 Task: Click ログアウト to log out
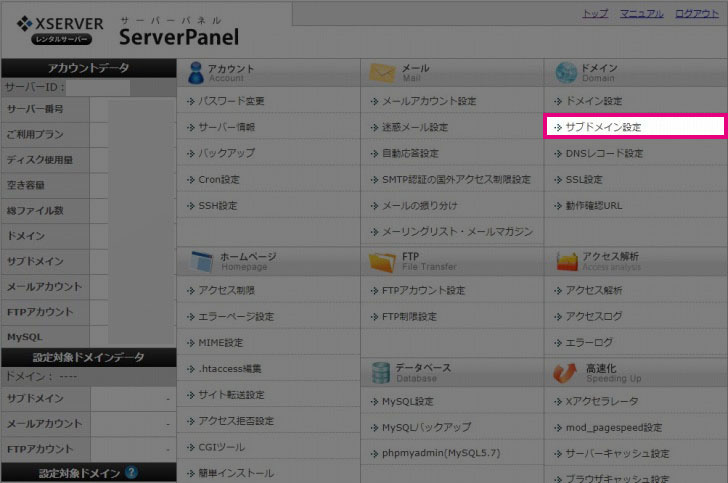(x=695, y=14)
